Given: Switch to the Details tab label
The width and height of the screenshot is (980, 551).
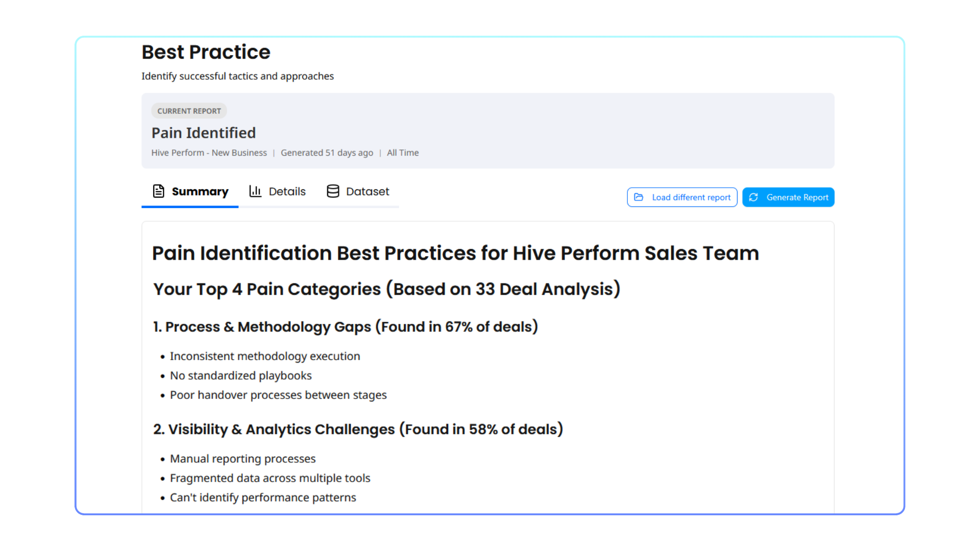Looking at the screenshot, I should [x=287, y=192].
